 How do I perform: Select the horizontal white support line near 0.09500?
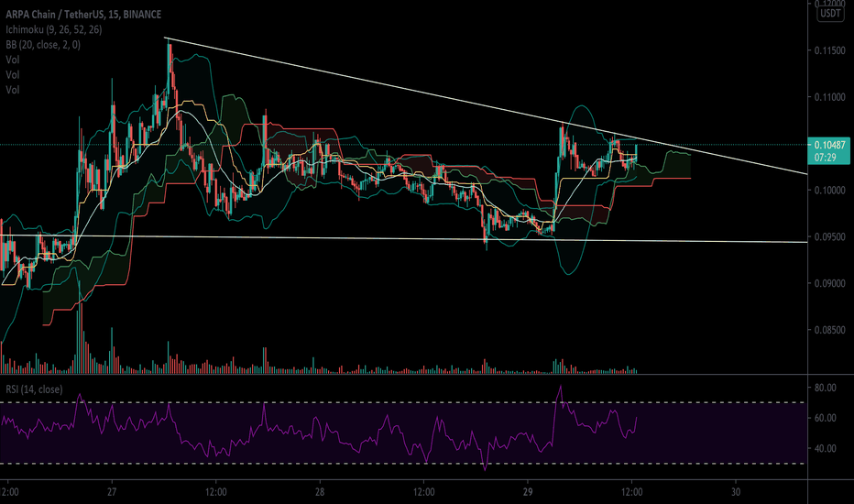403,238
